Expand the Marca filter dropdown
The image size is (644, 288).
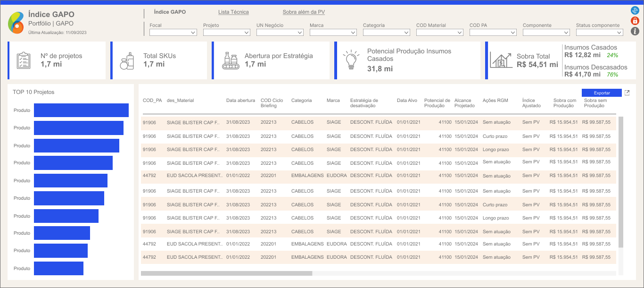click(x=333, y=33)
